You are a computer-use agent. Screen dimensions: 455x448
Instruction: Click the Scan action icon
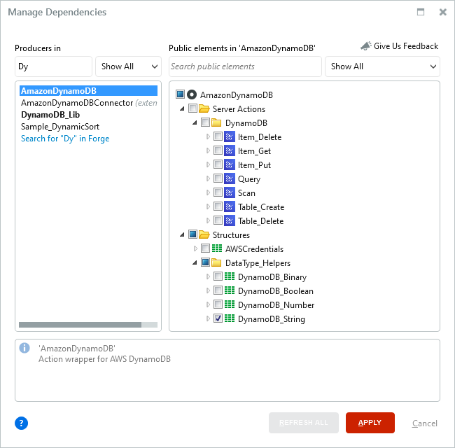229,193
